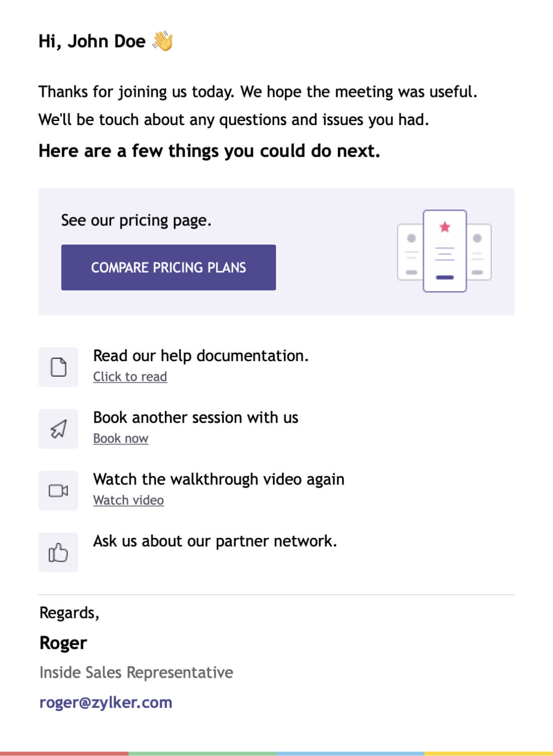Open the 'Click to read' link
The width and height of the screenshot is (553, 756).
[x=130, y=377]
